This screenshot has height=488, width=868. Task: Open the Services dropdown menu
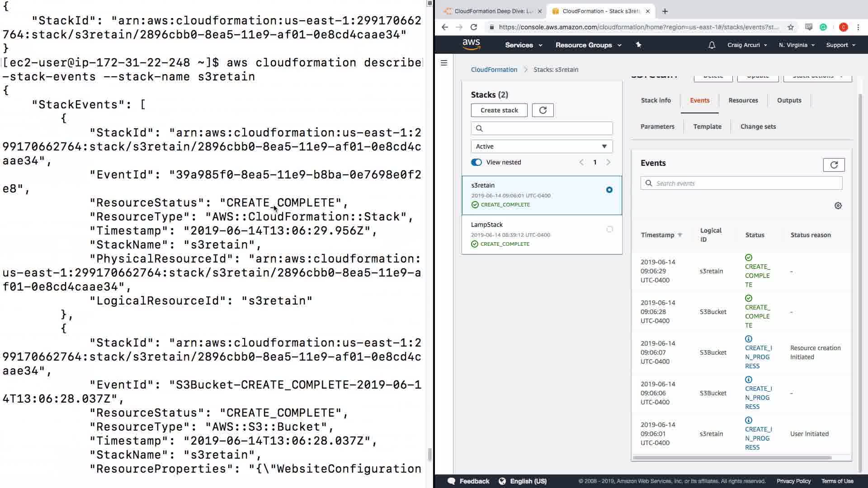(x=523, y=45)
